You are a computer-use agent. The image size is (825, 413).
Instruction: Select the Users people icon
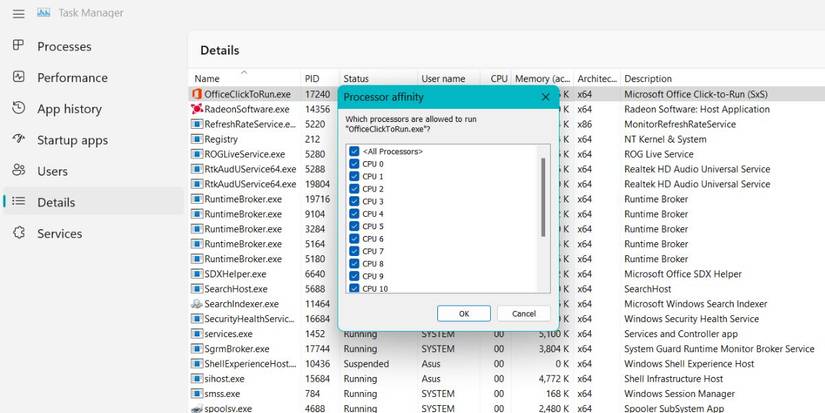[x=18, y=170]
